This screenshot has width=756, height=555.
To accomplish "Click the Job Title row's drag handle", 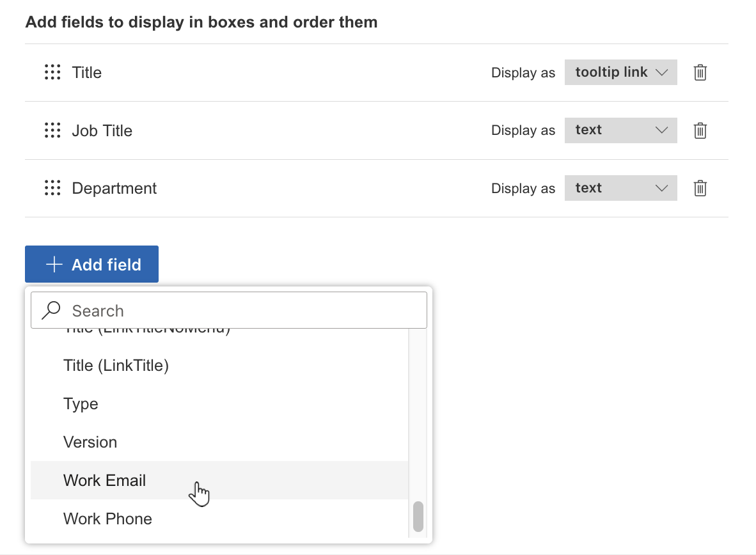I will (52, 130).
